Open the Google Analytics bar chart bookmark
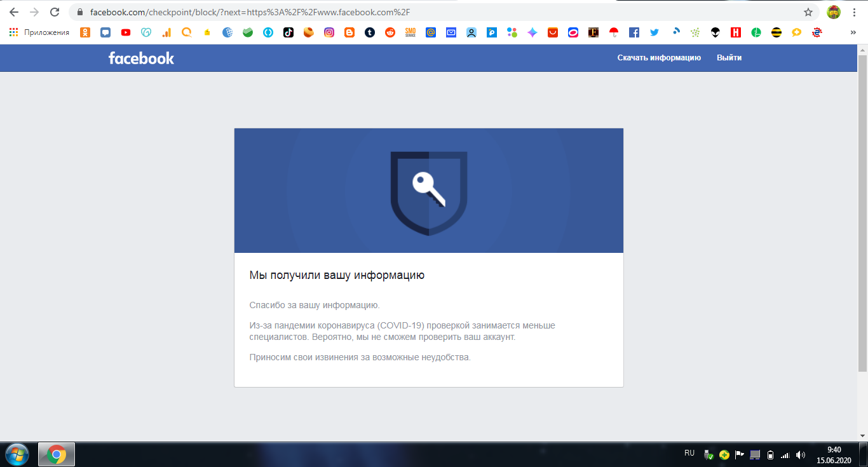 (x=166, y=32)
